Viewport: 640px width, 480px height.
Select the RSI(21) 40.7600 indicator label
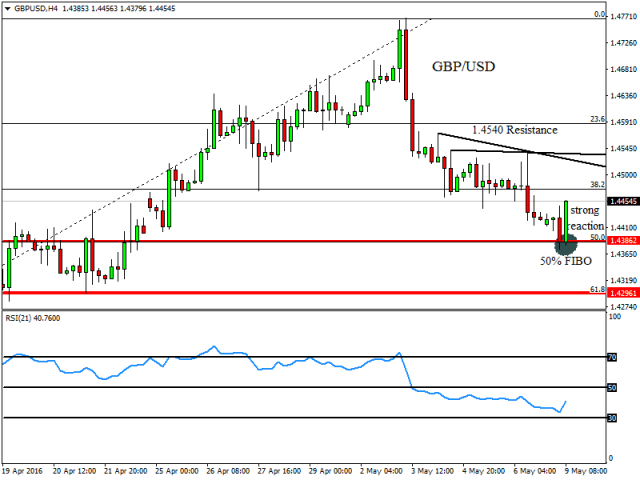pyautogui.click(x=33, y=318)
